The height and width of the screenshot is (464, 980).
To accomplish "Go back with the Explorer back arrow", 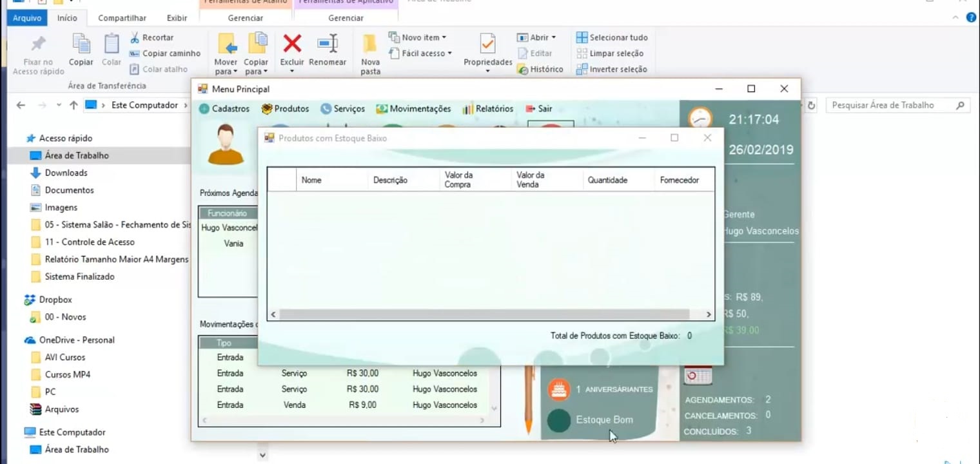I will coord(21,105).
